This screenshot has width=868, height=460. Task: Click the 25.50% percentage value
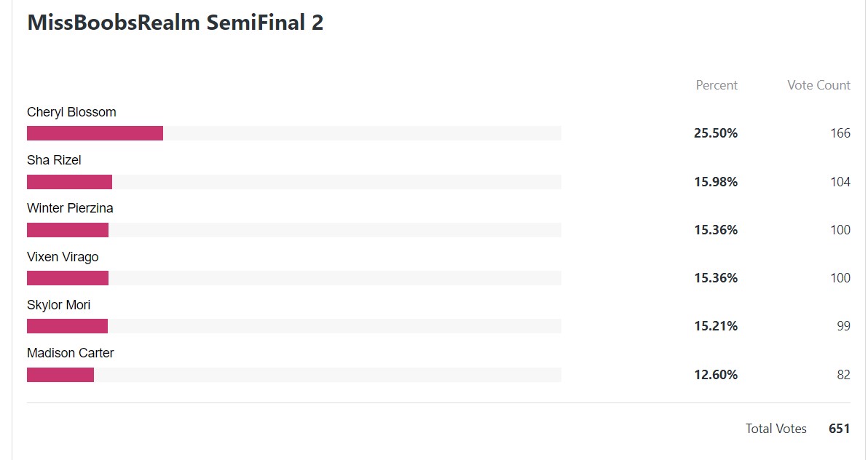pos(716,133)
